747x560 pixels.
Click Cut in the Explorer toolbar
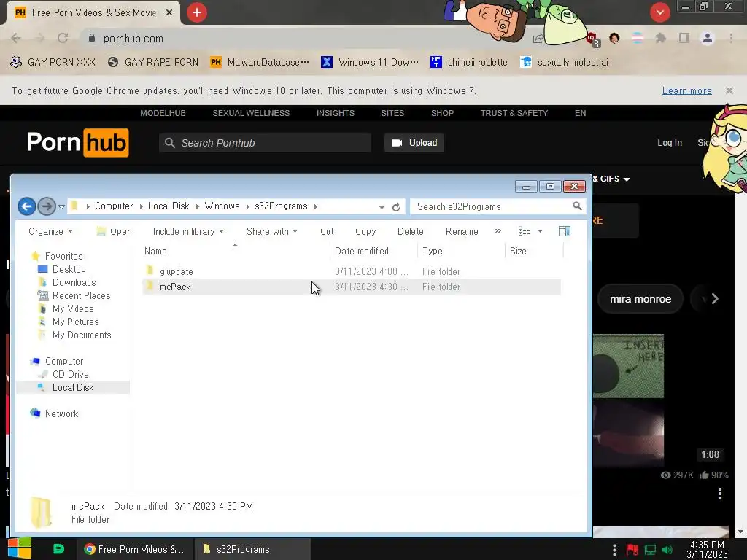327,231
